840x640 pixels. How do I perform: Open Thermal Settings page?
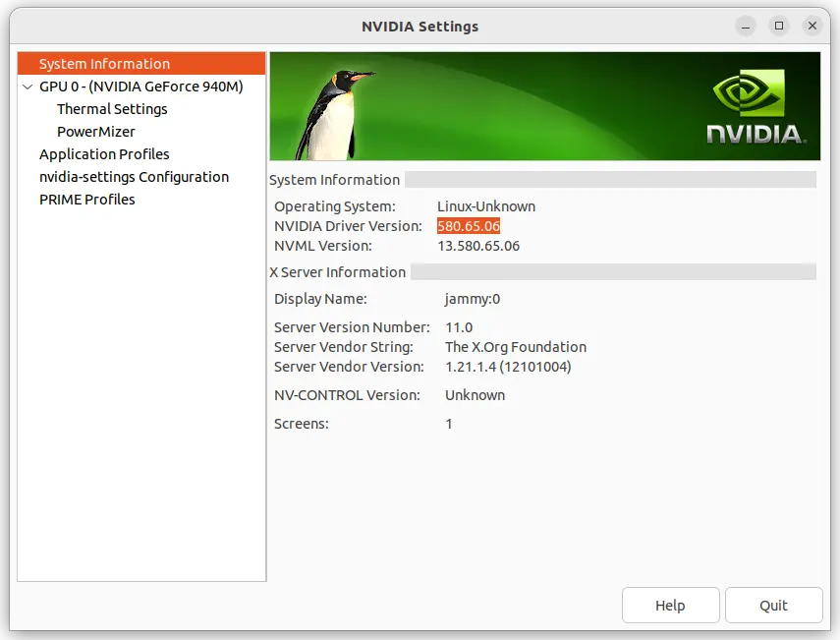point(112,109)
